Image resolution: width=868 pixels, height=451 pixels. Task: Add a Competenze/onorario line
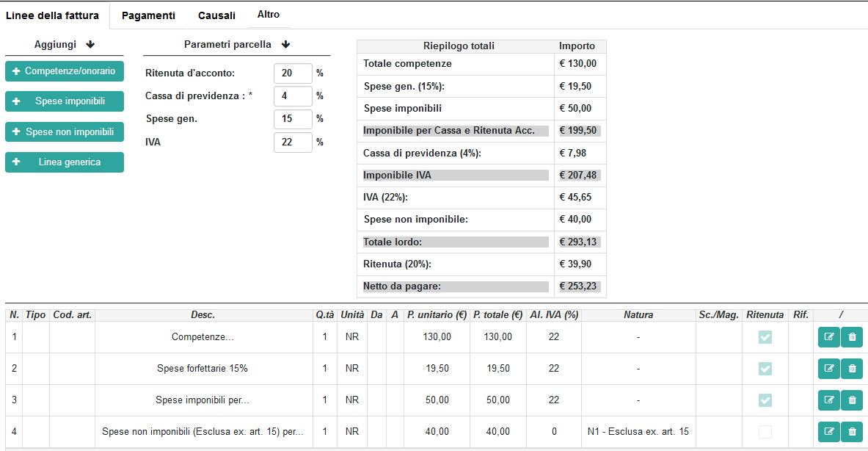coord(65,71)
